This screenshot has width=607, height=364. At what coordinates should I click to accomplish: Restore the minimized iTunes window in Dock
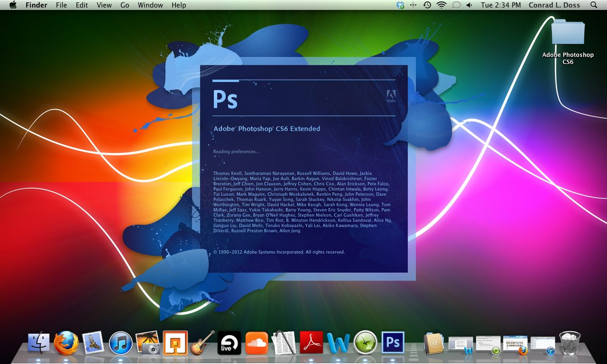pos(543,345)
